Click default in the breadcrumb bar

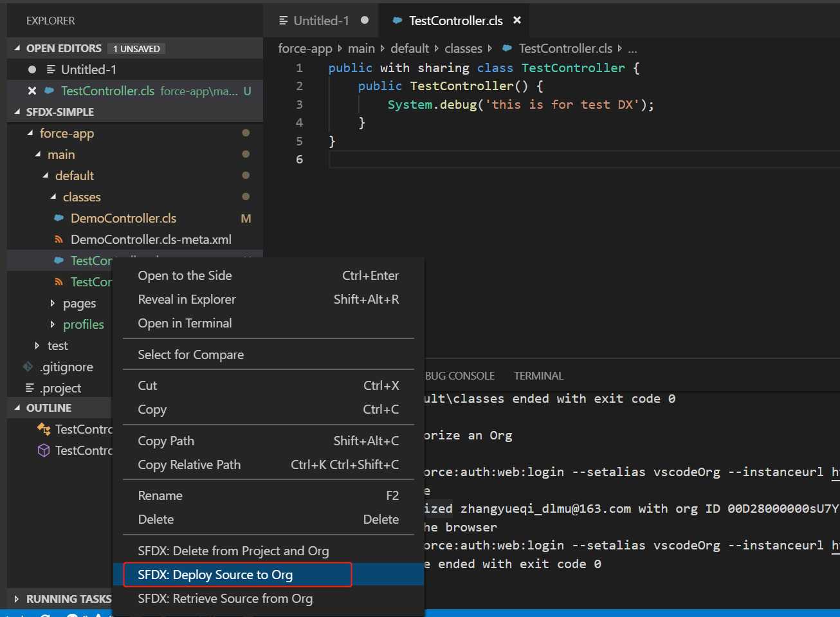click(x=410, y=48)
